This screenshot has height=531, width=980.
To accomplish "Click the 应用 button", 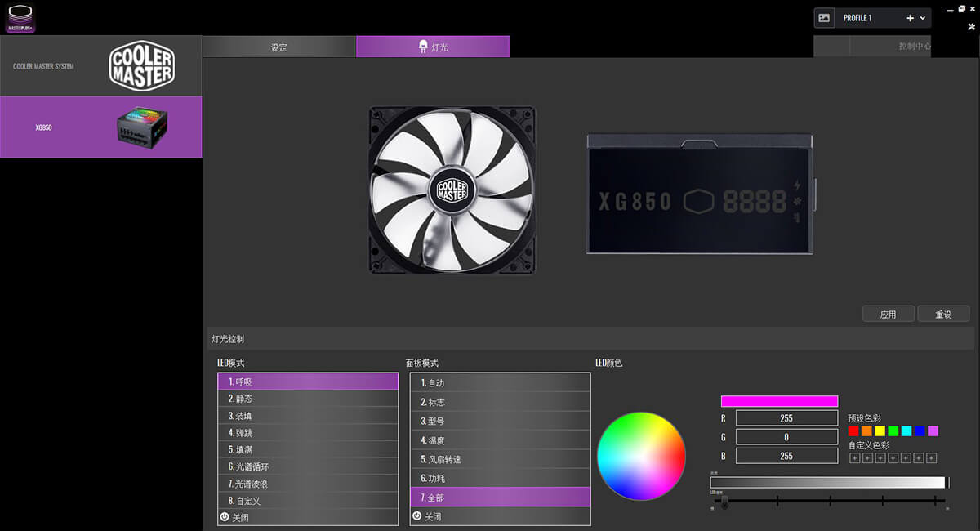I will point(889,314).
